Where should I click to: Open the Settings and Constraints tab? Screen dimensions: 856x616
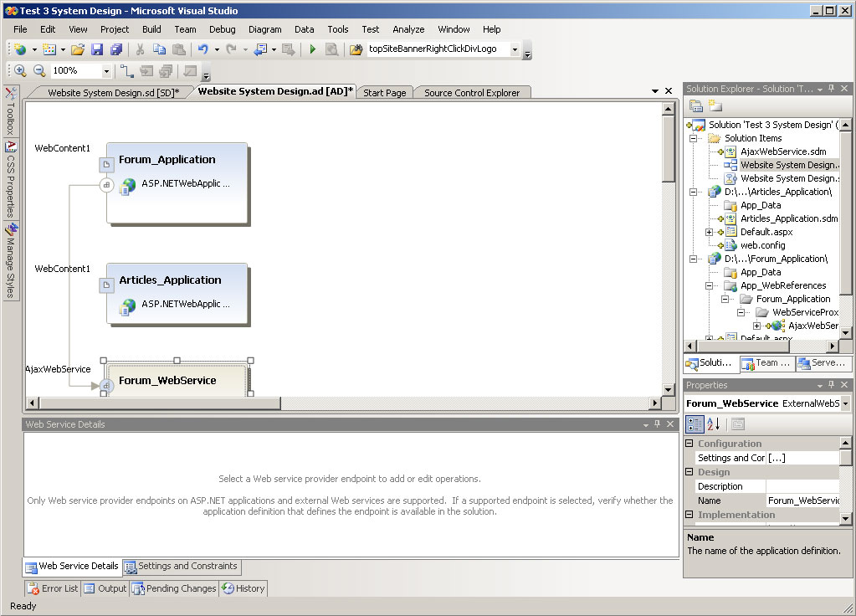coord(182,567)
